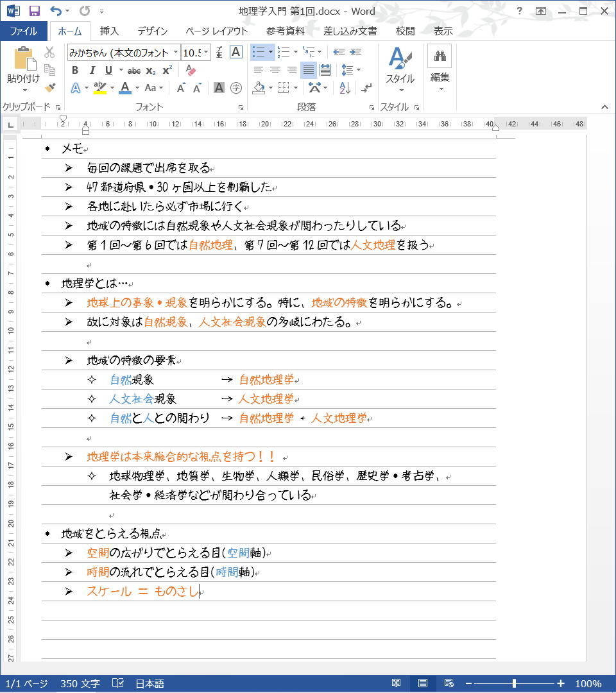Screen dimensions: 616x693
Task: Click the 貼り付け paste button
Action: [x=24, y=67]
